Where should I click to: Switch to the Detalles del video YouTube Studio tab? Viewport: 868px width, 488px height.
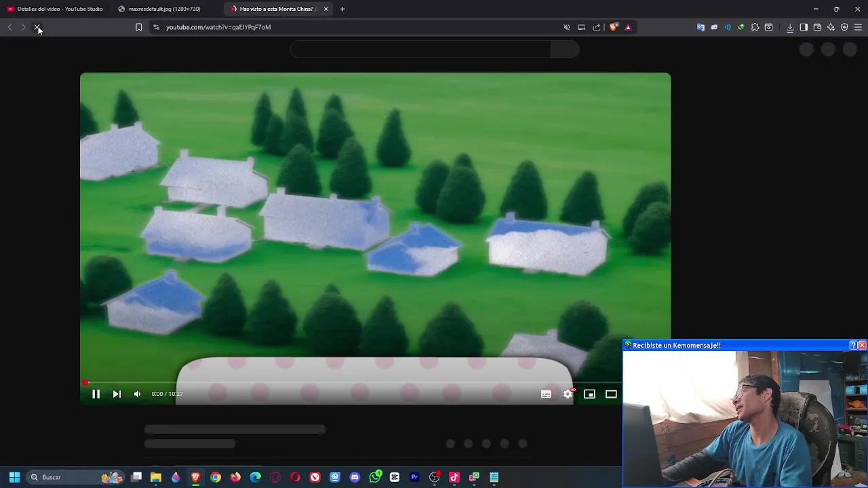pos(56,9)
